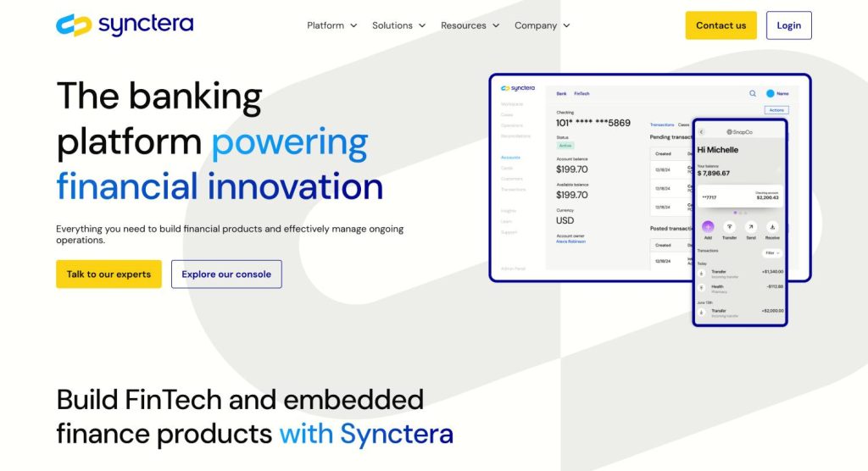The height and width of the screenshot is (471, 868).
Task: Click the +$1,340.00 transfer amount
Action: pos(772,272)
